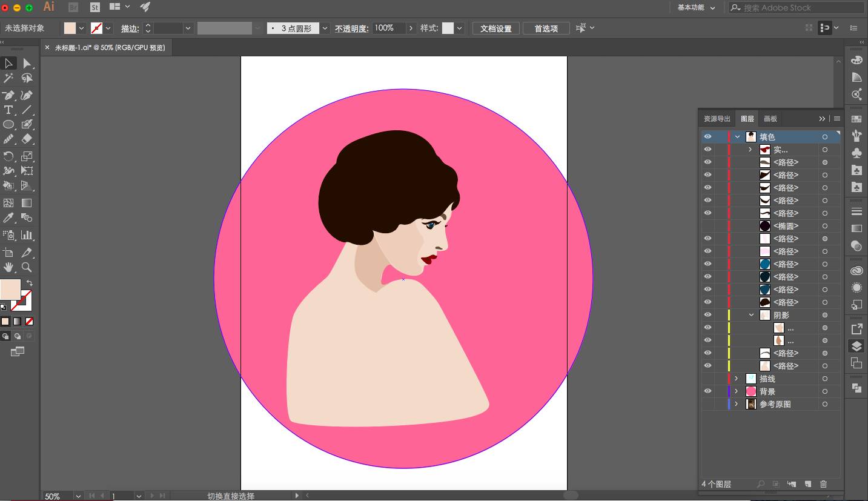Select the Type tool
The height and width of the screenshot is (501, 868).
coord(8,110)
